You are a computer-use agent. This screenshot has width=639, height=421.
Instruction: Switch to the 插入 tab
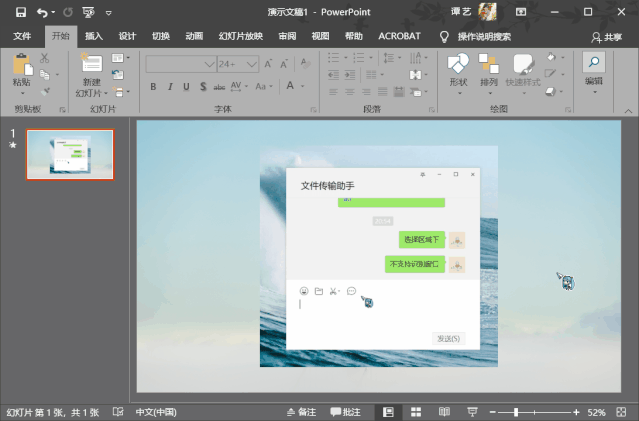(x=94, y=36)
